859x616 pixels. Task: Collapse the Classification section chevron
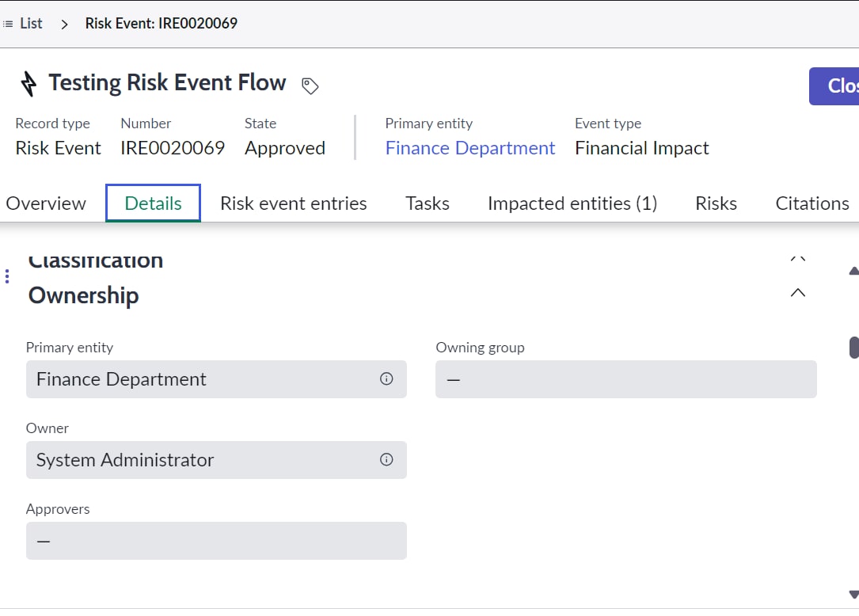[x=798, y=259]
